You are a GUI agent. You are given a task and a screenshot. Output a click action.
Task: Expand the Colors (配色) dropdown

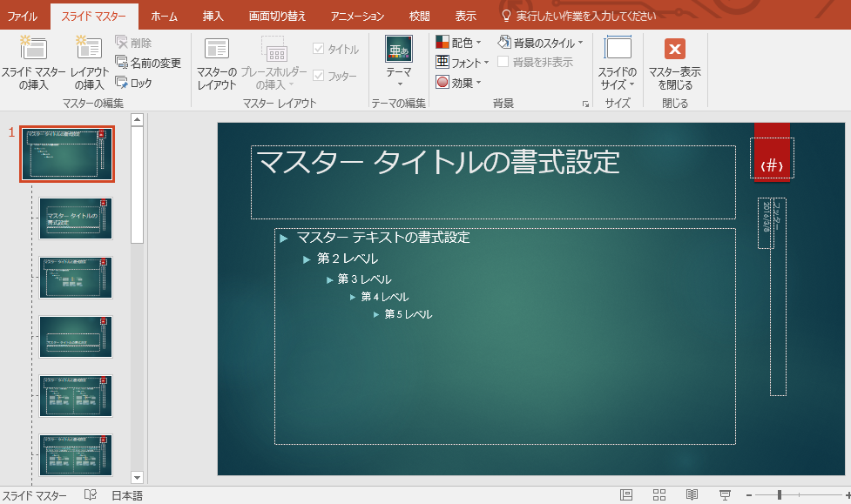[458, 42]
